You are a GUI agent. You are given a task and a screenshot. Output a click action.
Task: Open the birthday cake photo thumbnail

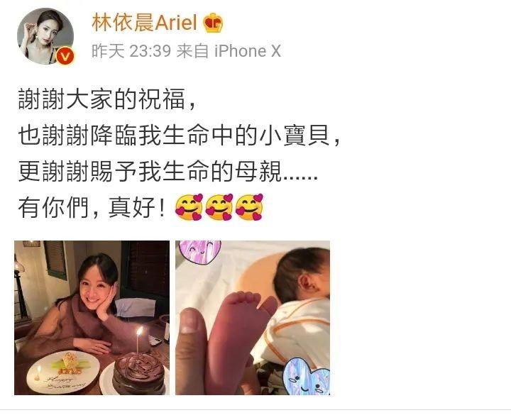pos(92,318)
